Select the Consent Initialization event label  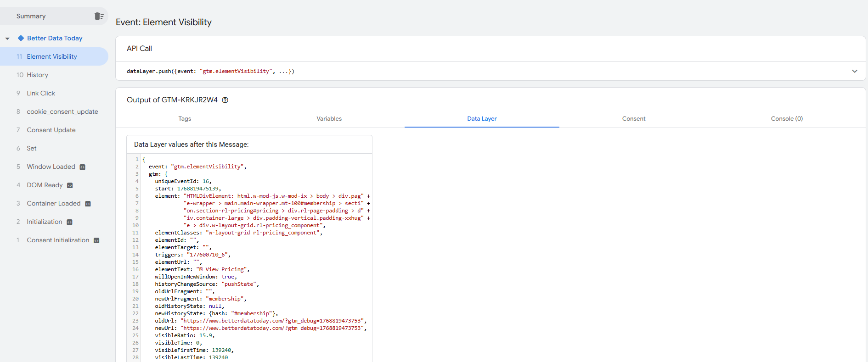(58, 240)
